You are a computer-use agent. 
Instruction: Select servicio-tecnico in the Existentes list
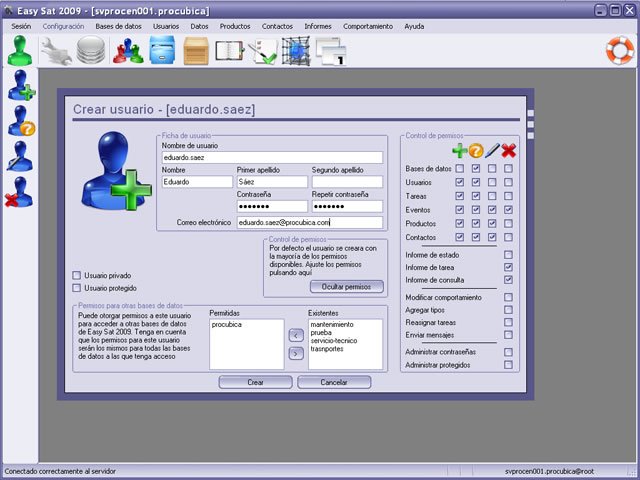click(x=333, y=341)
